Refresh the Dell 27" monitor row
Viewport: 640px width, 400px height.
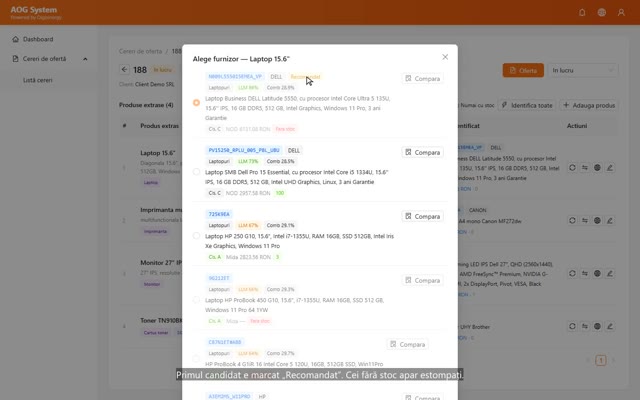572,273
